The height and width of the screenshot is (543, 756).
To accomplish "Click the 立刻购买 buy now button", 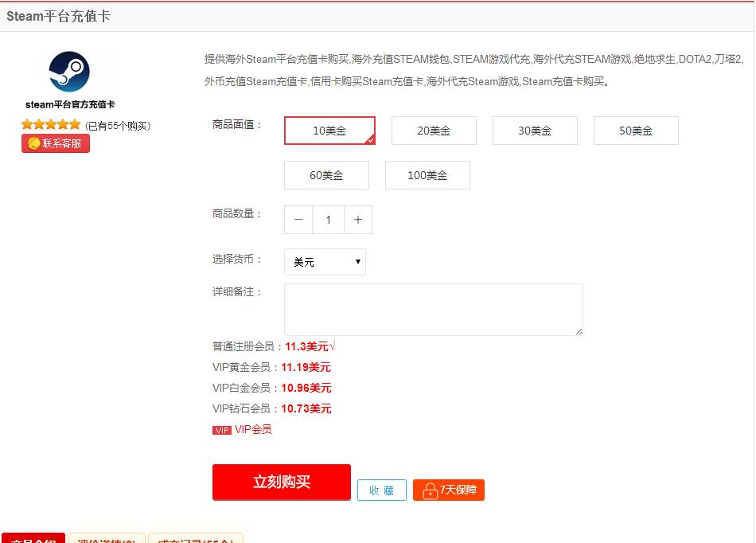I will (x=281, y=482).
